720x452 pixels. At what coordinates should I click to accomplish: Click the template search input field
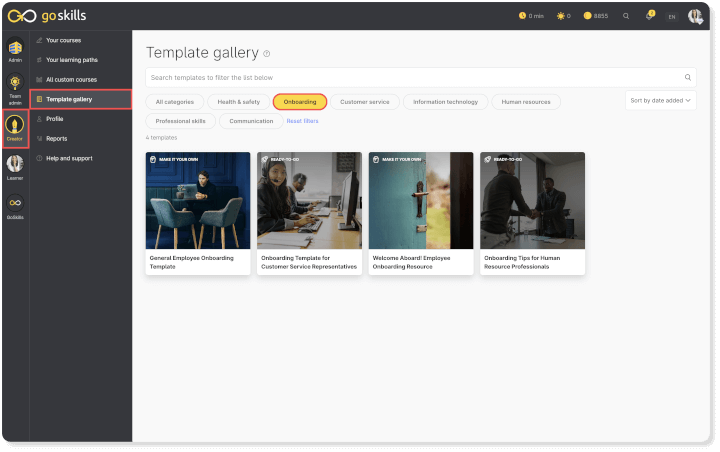[410, 77]
